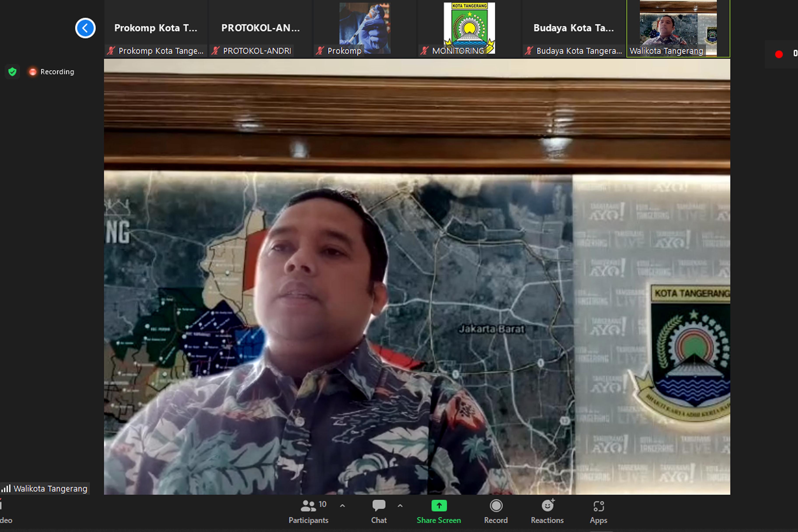Expand the Chat options caret

(400, 506)
